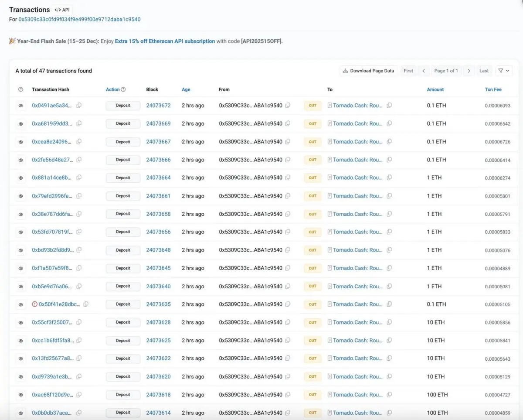Screen dimensions: 523x420
Task: Select the Page 1 of 1 indicator
Action: pyautogui.click(x=446, y=71)
